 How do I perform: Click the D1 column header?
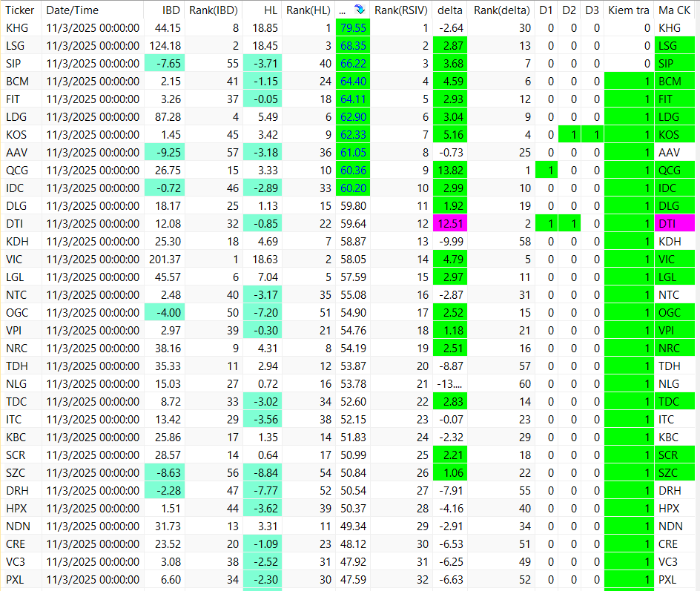pos(547,10)
